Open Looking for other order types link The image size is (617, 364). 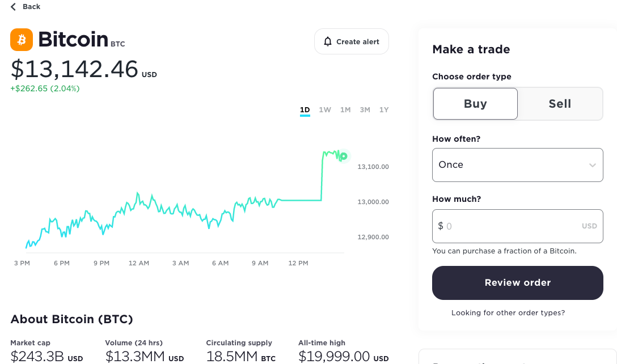[x=508, y=313]
